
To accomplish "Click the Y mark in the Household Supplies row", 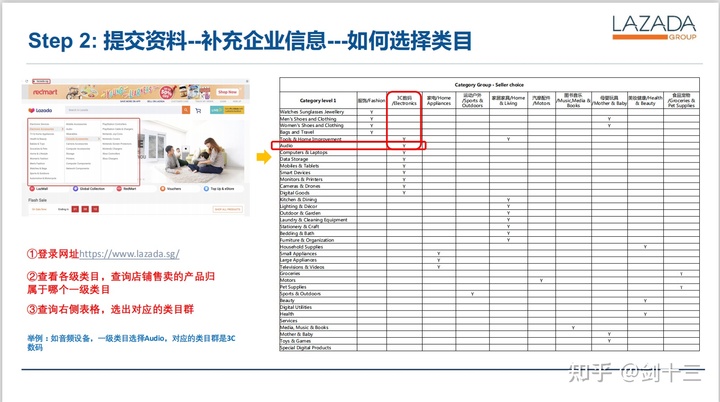I will tap(645, 247).
